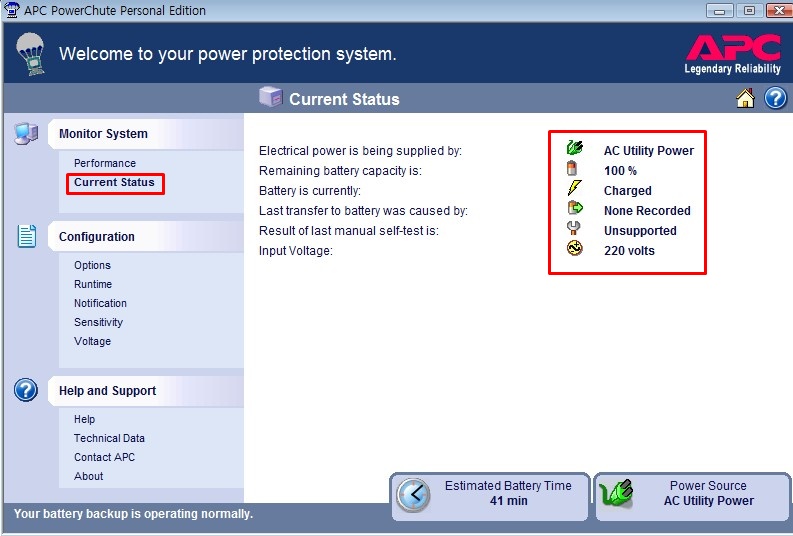Viewport: 793px width, 536px height.
Task: Open the Voltage settings
Action: point(93,341)
